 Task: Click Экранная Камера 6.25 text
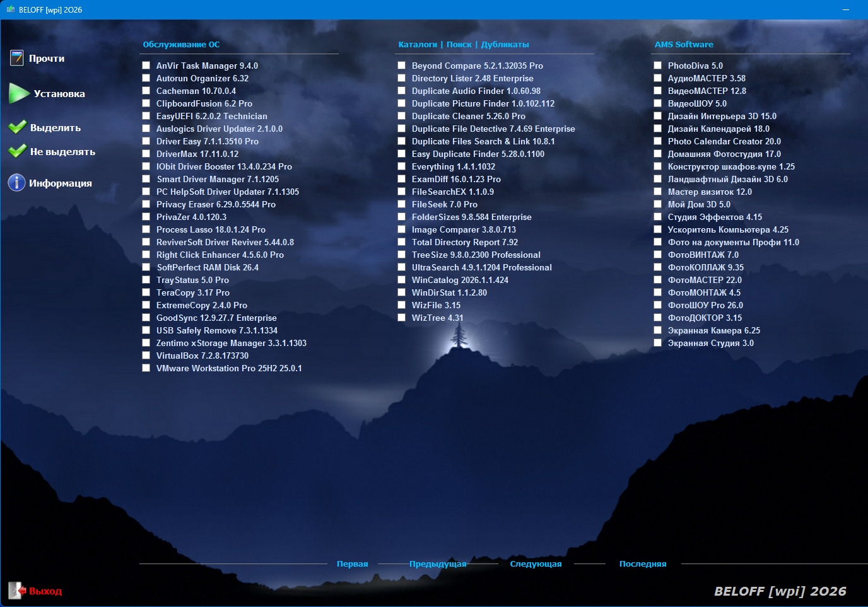pyautogui.click(x=714, y=330)
